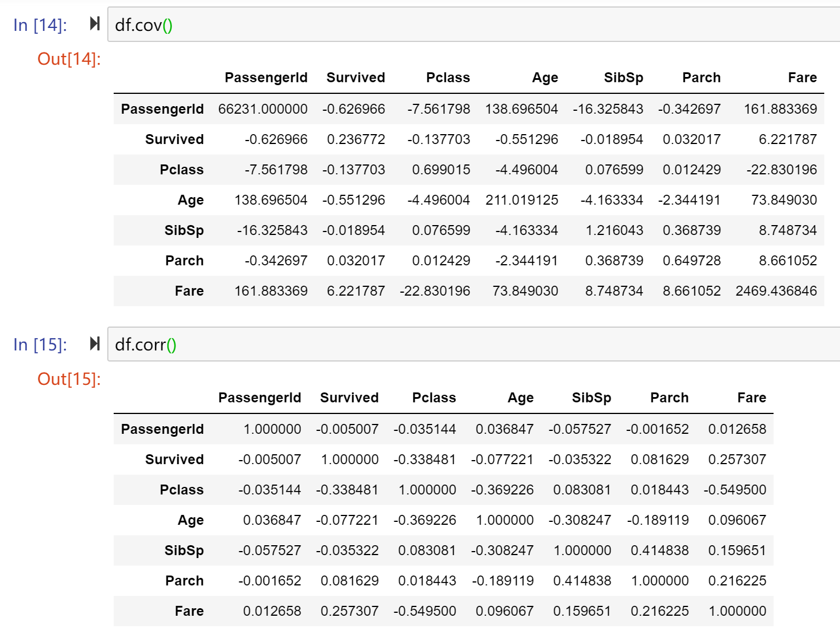Select the Age variance value 211.019125
840x635 pixels.
tap(522, 200)
